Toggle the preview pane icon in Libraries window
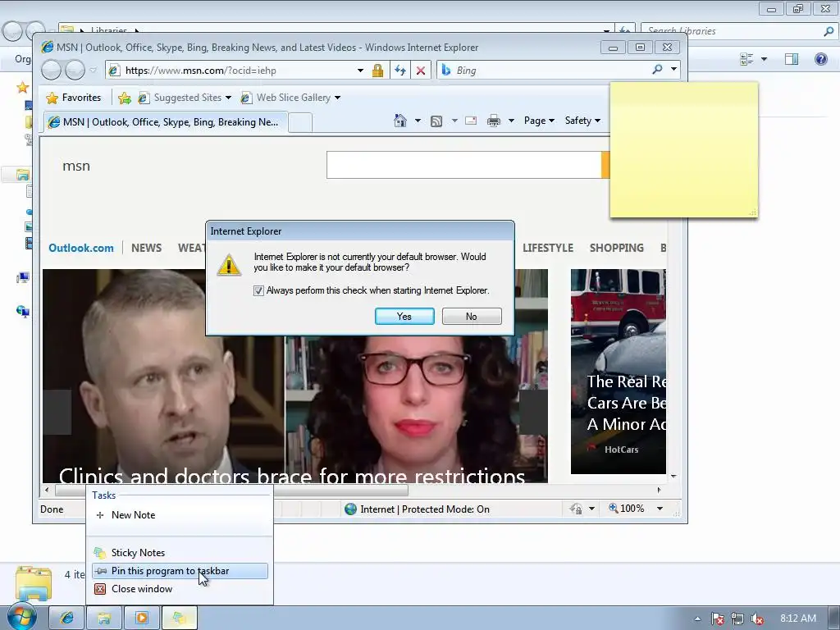This screenshot has width=840, height=630. [792, 59]
